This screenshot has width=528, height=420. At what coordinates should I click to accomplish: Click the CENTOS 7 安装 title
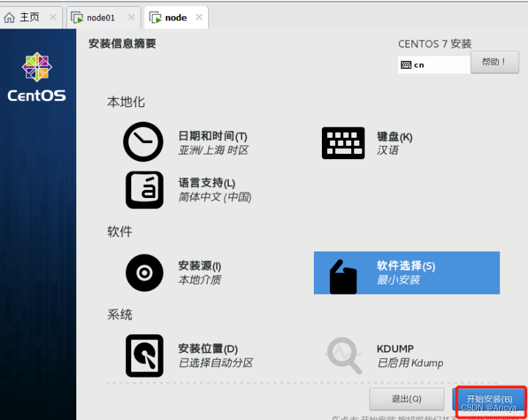point(435,44)
